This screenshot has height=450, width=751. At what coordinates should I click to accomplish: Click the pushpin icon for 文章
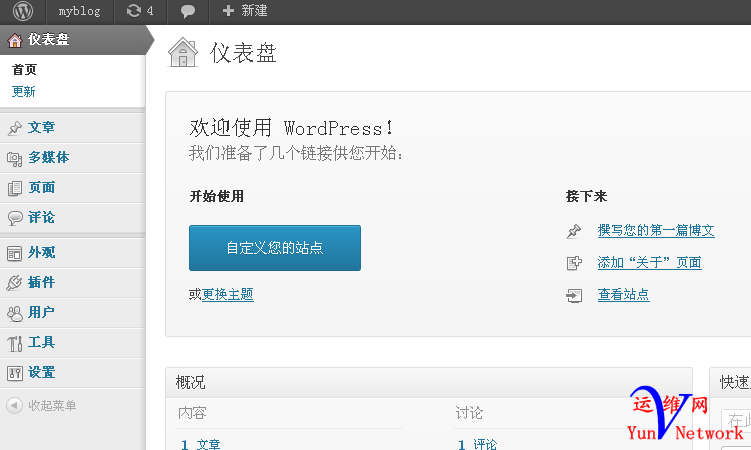pos(15,128)
